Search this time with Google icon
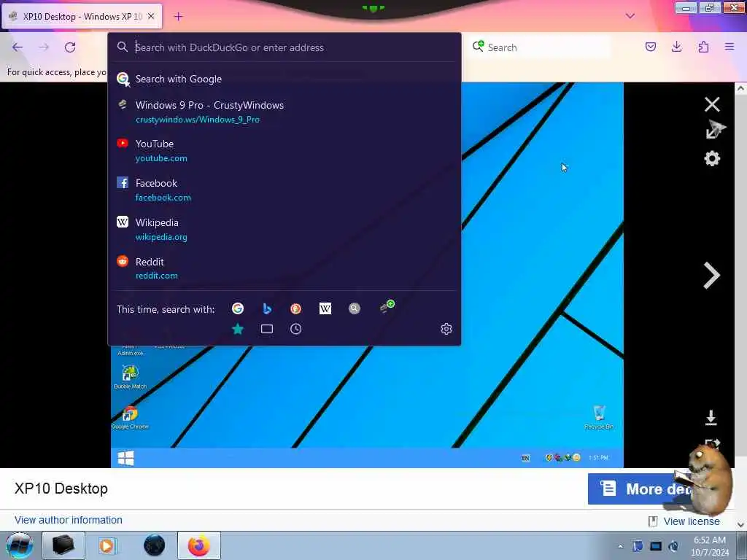 [x=238, y=308]
